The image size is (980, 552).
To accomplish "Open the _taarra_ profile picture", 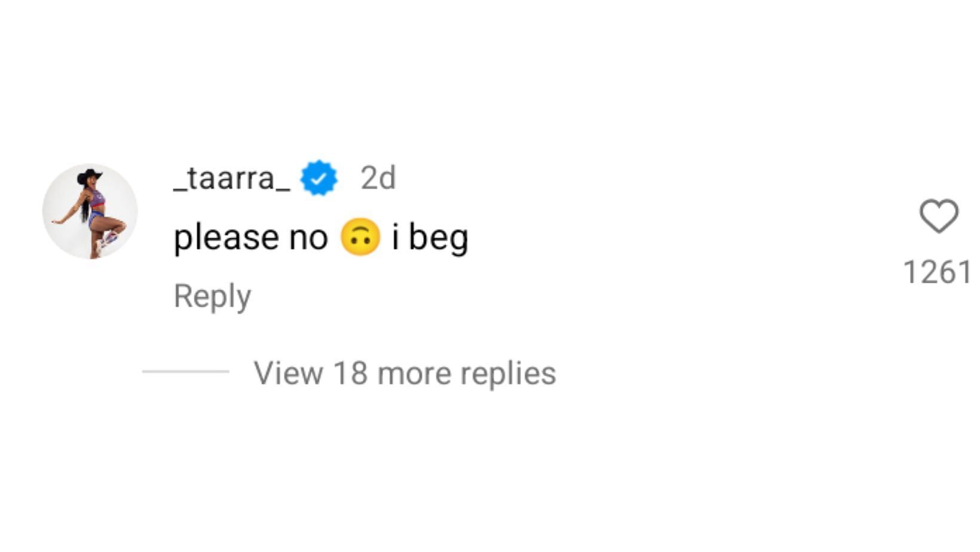I will click(x=90, y=211).
